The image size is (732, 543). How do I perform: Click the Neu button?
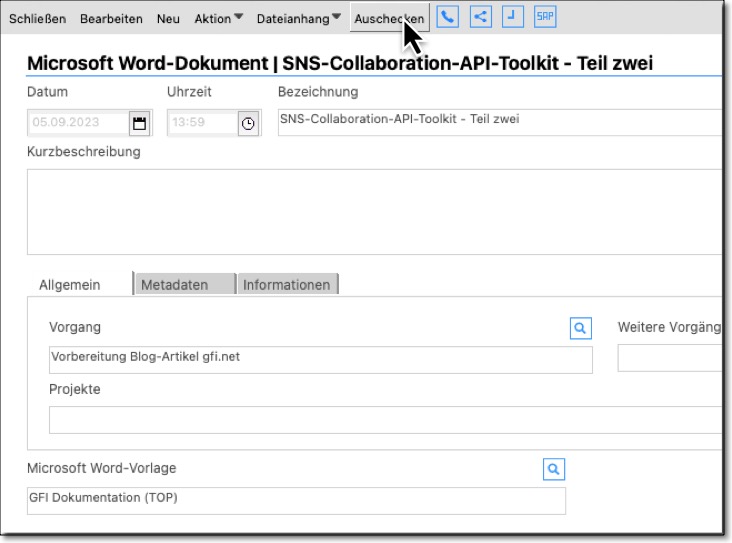click(x=168, y=19)
